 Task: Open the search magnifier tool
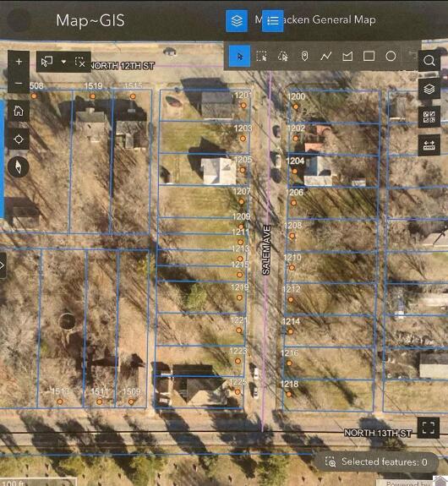429,61
